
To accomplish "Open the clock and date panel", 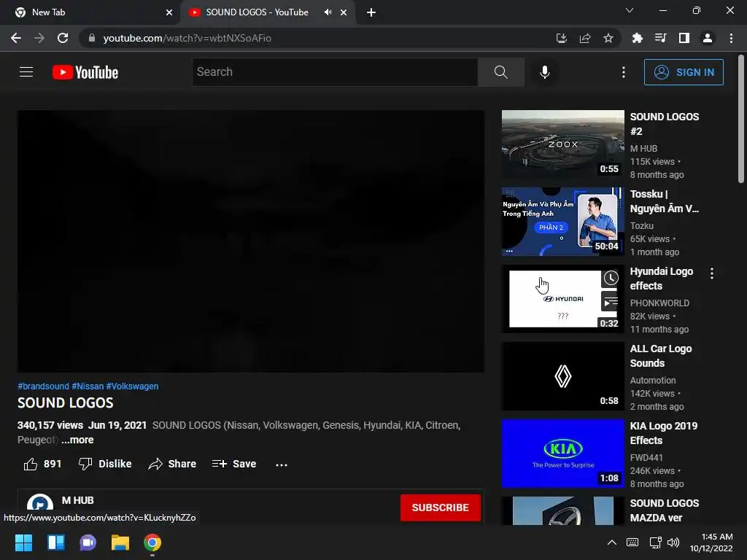I will pyautogui.click(x=712, y=542).
